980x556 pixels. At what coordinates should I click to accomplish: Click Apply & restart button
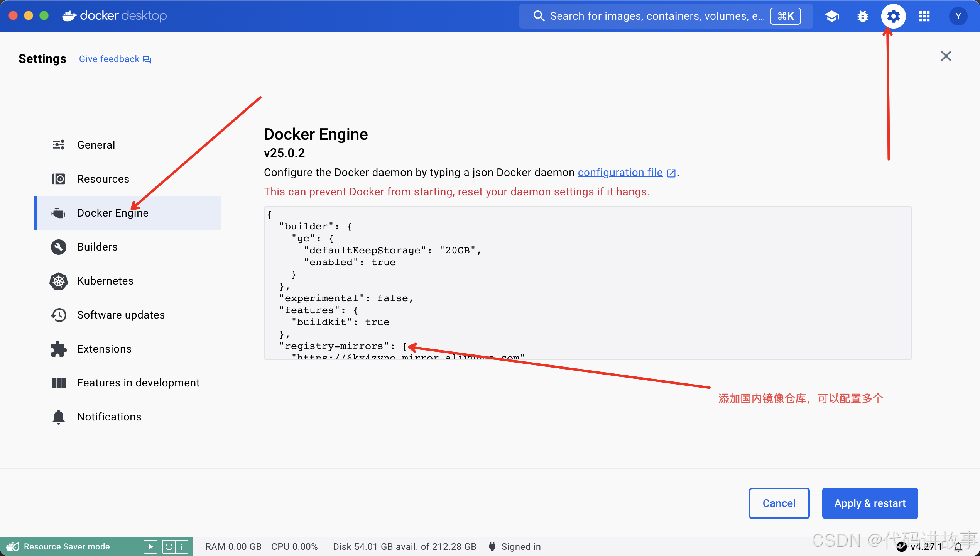click(x=870, y=503)
